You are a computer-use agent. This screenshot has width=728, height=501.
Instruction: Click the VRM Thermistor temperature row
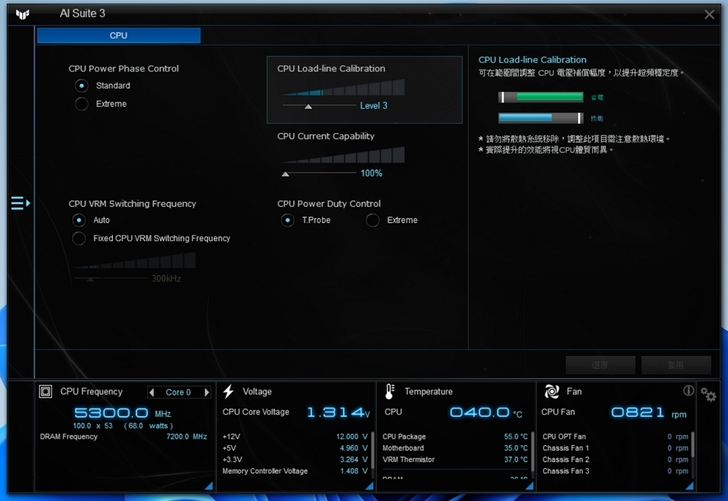[x=455, y=460]
